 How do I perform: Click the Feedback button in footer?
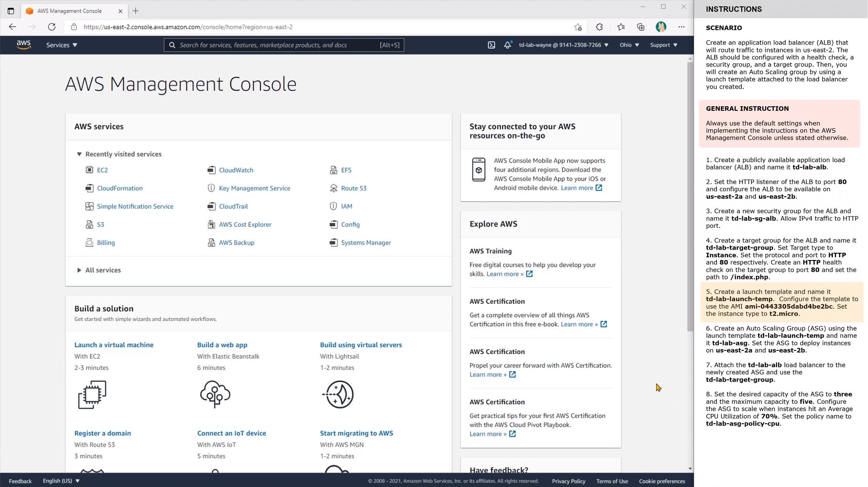pos(20,481)
